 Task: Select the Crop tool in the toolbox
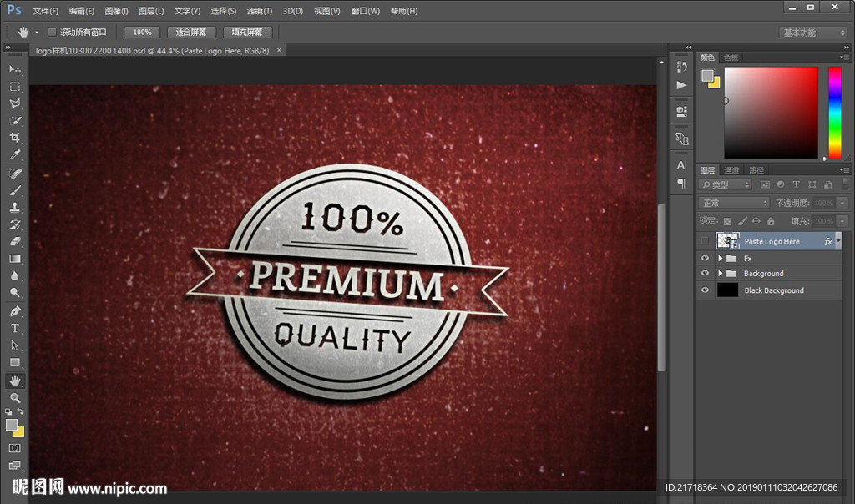(x=15, y=138)
